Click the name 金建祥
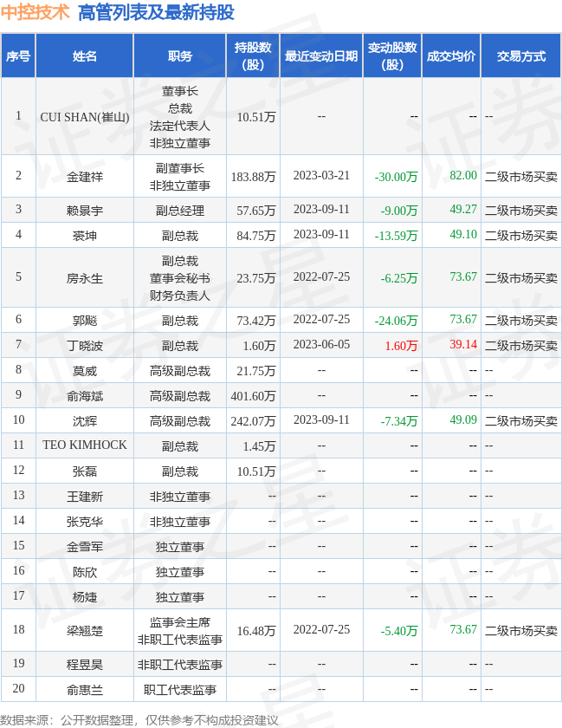This screenshot has height=728, width=562. (x=85, y=177)
